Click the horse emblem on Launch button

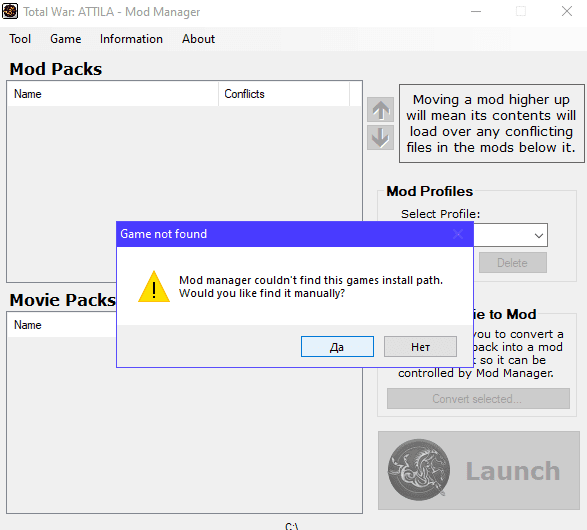coord(419,470)
